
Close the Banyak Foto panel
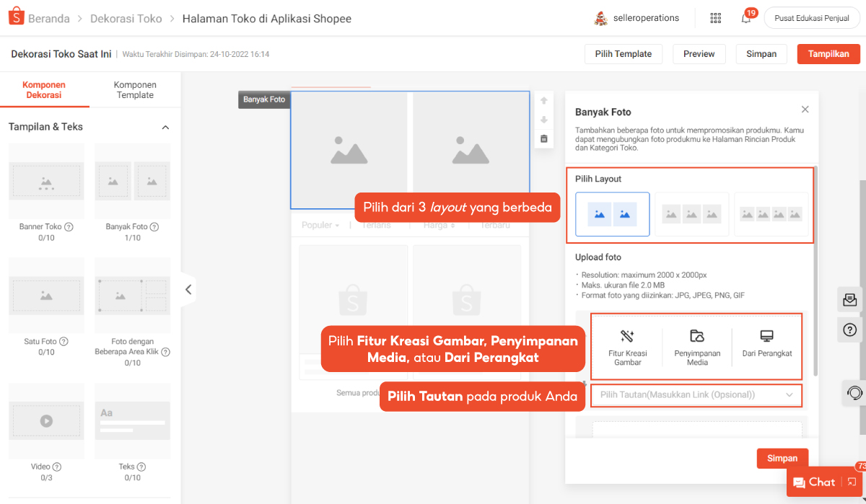coord(805,110)
